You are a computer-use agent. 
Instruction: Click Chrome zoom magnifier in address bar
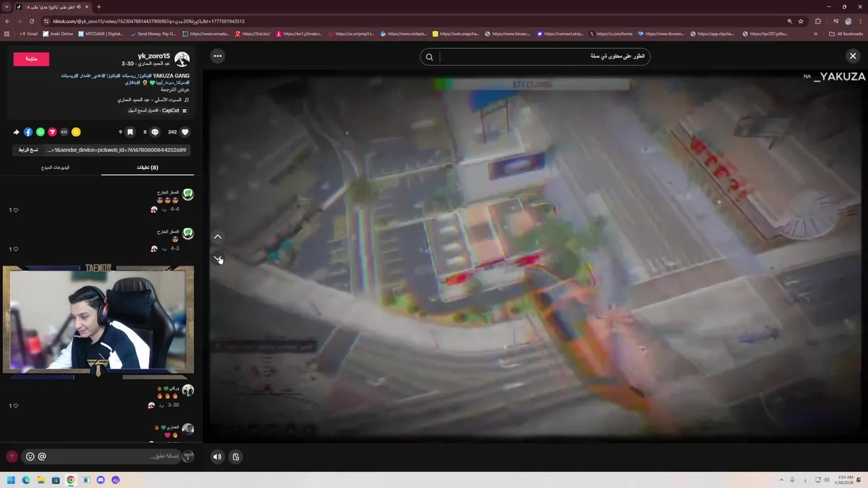point(789,21)
